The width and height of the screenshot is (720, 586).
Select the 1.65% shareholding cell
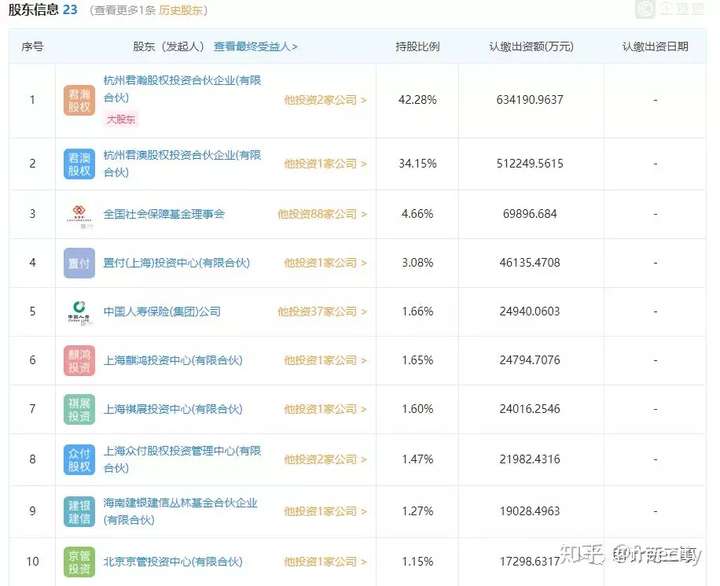pyautogui.click(x=417, y=360)
